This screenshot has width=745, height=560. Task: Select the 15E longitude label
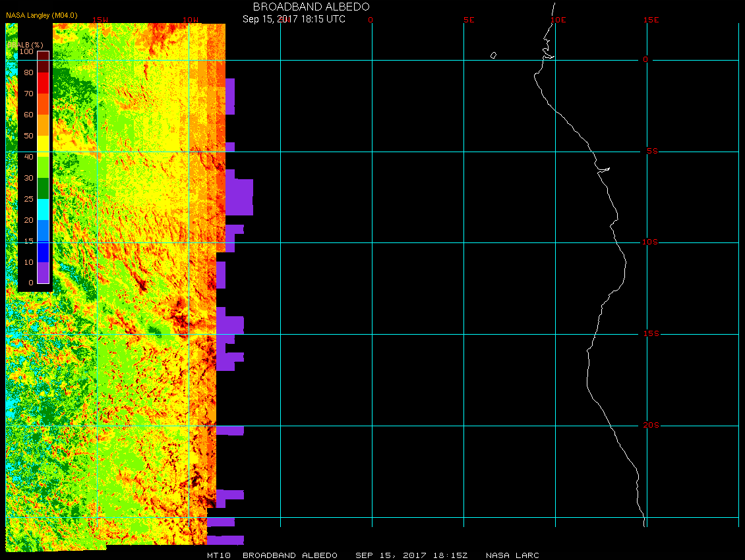(651, 20)
